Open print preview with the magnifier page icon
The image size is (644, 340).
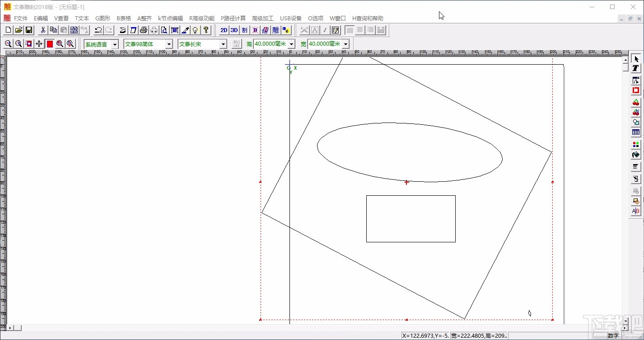click(164, 30)
